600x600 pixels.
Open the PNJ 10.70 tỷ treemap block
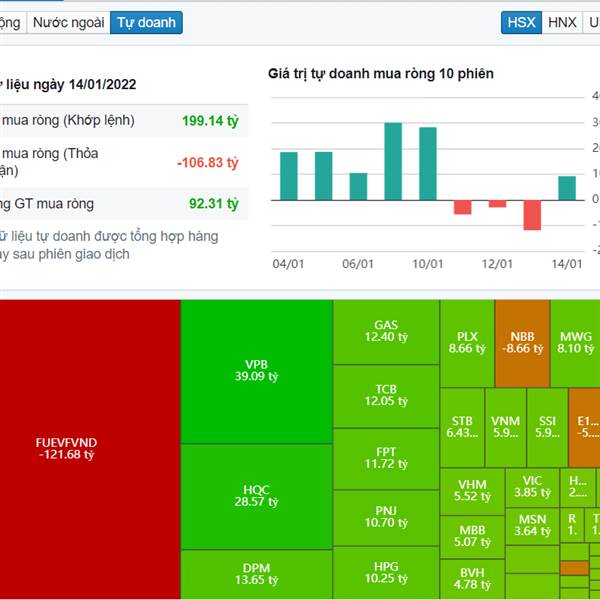[x=386, y=518]
